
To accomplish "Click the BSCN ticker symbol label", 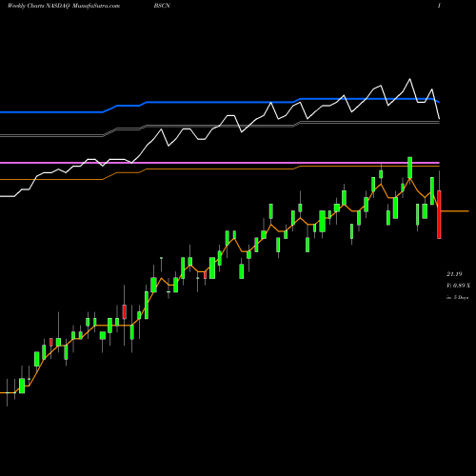I will point(162,6).
